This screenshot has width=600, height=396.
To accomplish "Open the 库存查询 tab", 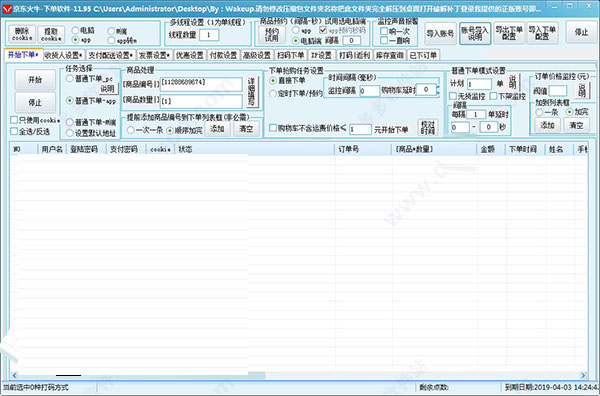I will pos(390,55).
